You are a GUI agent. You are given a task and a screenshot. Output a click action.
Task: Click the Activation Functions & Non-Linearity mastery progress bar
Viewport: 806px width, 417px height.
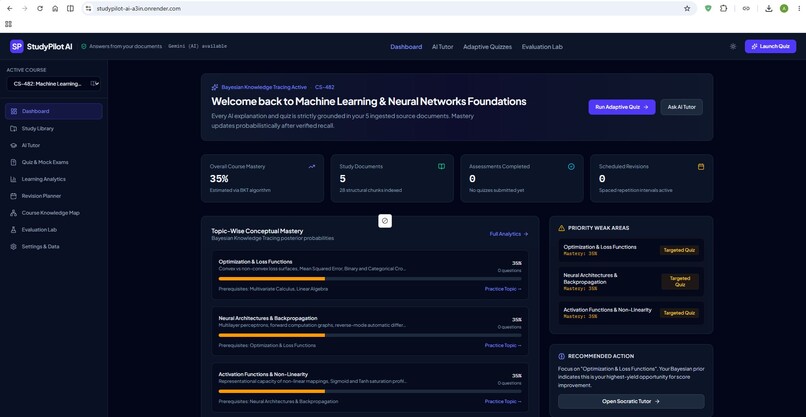point(370,391)
